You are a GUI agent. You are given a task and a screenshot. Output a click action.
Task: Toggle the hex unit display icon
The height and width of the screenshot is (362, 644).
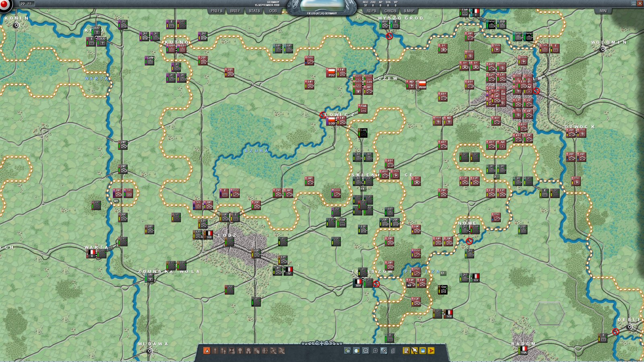[x=348, y=351]
